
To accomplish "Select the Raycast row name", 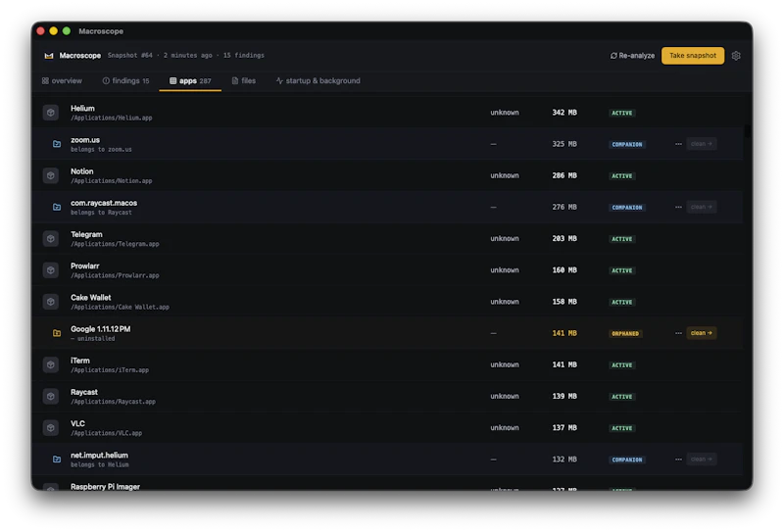I will 84,392.
